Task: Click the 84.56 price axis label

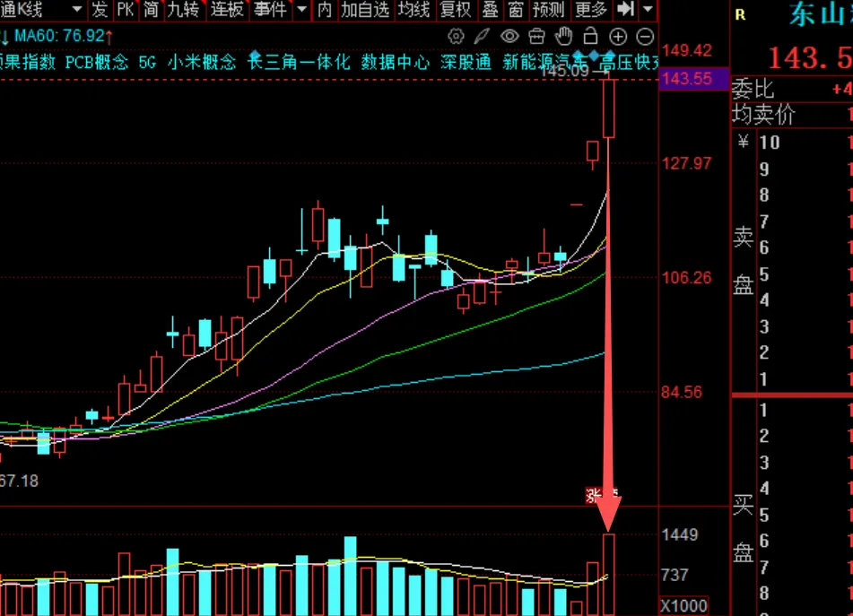Action: click(x=682, y=392)
